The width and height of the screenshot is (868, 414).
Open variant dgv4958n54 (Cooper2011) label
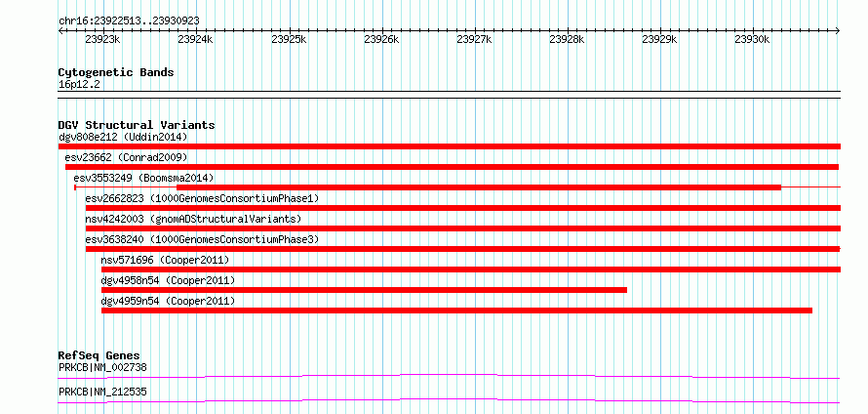pos(168,280)
